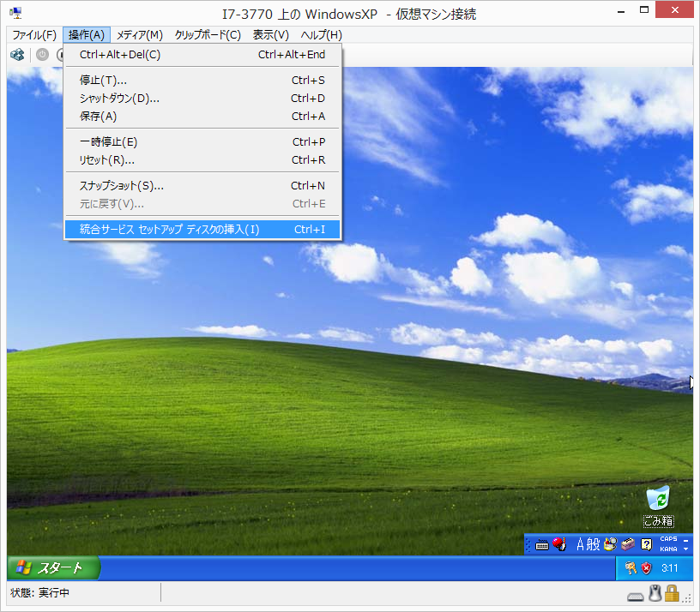Click the keys tray icon in XP taskbar

coord(631,567)
